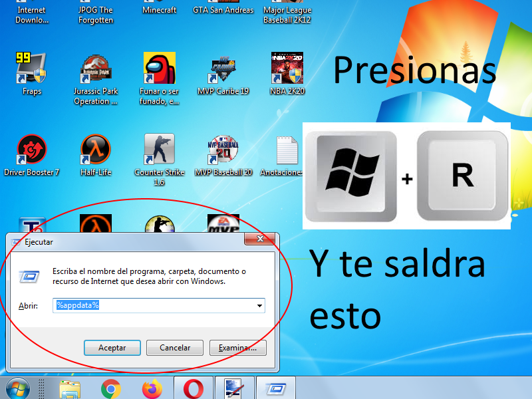Open Windows Explorer folder in taskbar
Screen dimensions: 532x399
(70, 388)
